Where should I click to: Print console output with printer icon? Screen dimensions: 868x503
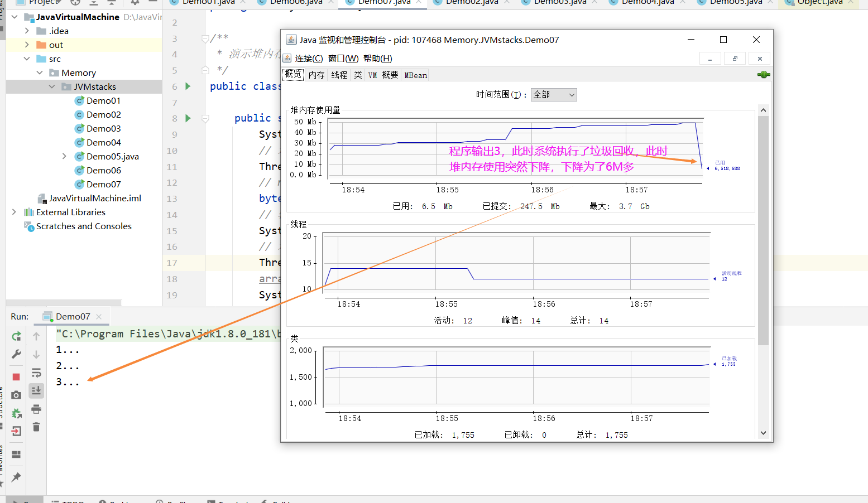point(36,409)
